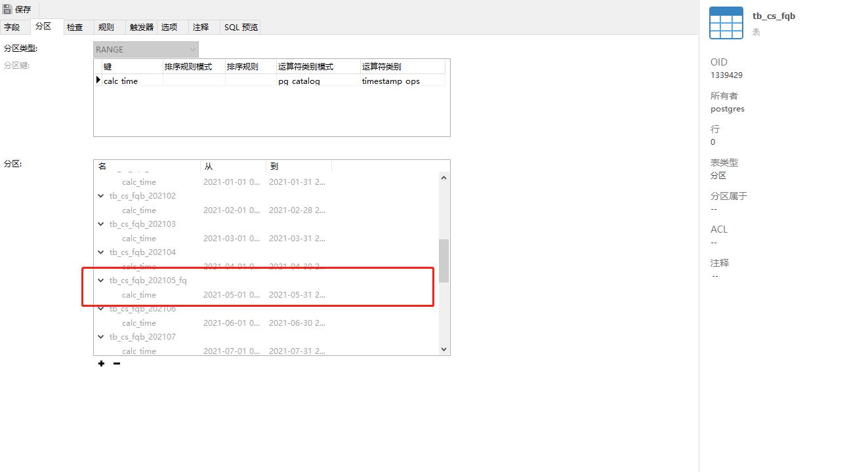Select the pg catalog cell
This screenshot has width=868, height=472.
318,81
